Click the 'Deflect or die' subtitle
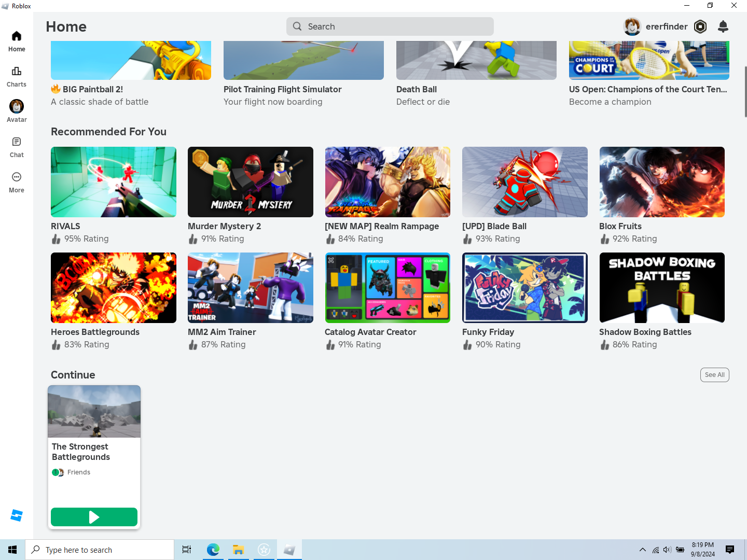The height and width of the screenshot is (560, 747). (x=423, y=102)
